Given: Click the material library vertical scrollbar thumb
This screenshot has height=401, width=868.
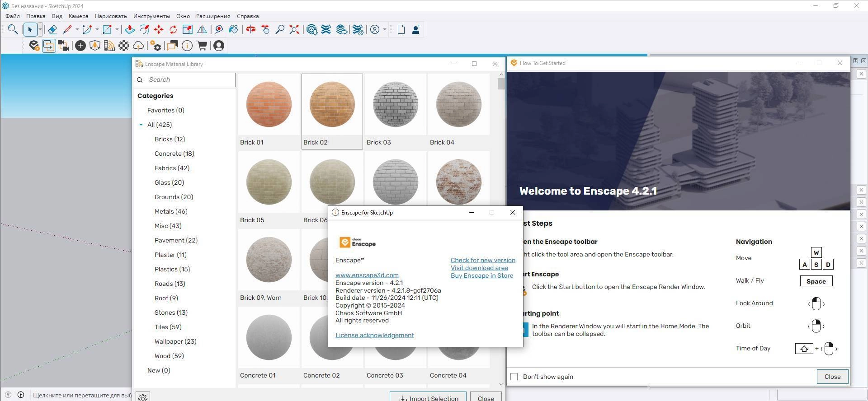Looking at the screenshot, I should coord(501,84).
